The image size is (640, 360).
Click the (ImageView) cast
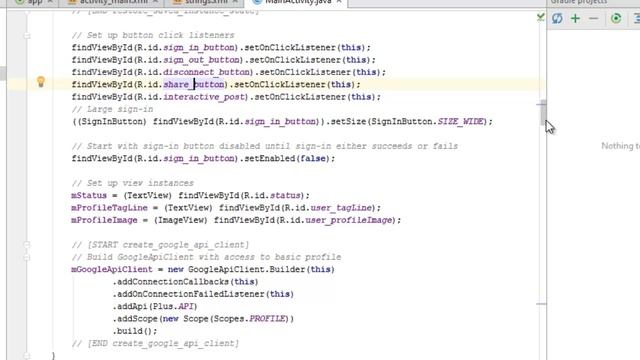tap(181, 220)
